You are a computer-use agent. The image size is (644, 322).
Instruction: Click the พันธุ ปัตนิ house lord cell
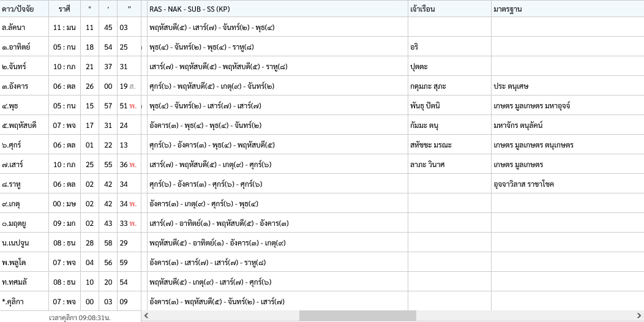(x=450, y=106)
